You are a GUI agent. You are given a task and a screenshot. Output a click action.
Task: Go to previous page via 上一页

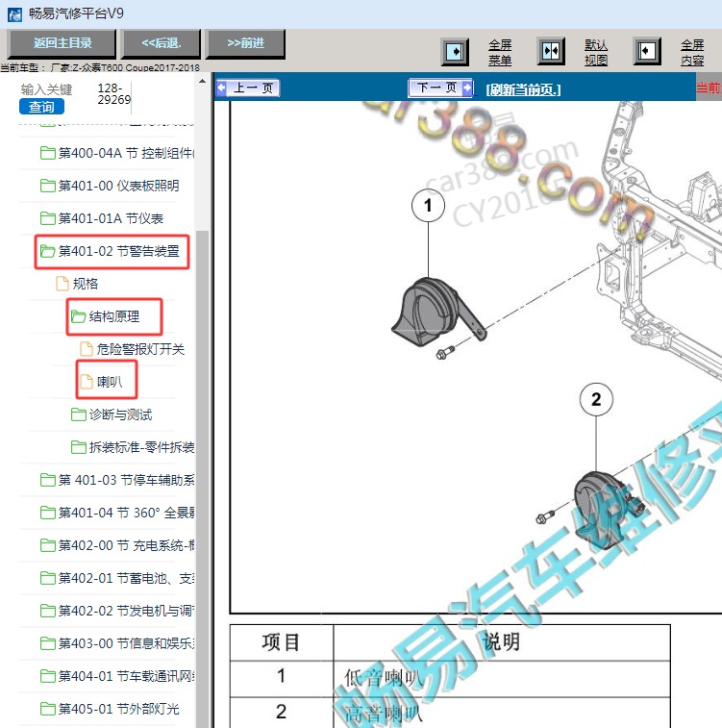[x=248, y=88]
